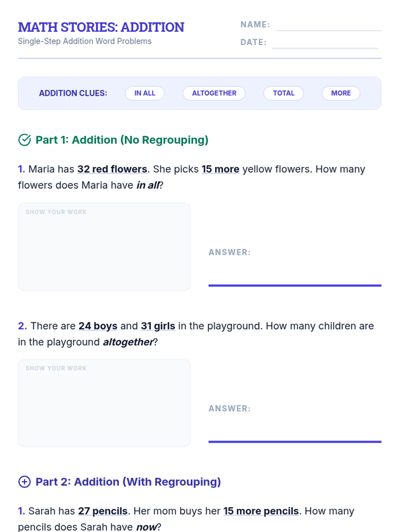Click the underlined '31 girls' text
This screenshot has width=399, height=532.
158,326
